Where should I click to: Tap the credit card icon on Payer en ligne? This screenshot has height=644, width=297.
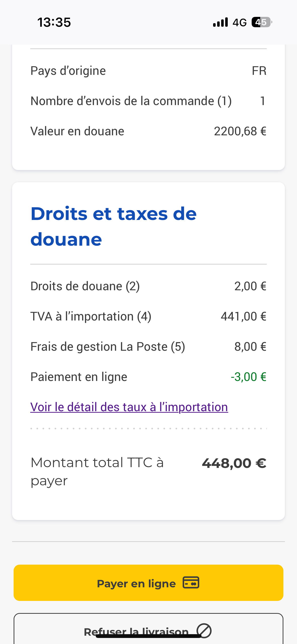191,583
